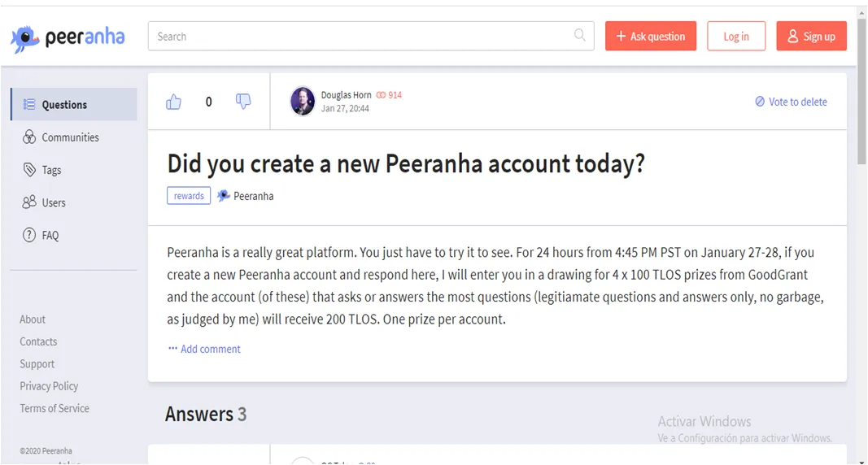Click the Peeranha community icon under title
Viewport: 868px width, 465px height.
(224, 196)
